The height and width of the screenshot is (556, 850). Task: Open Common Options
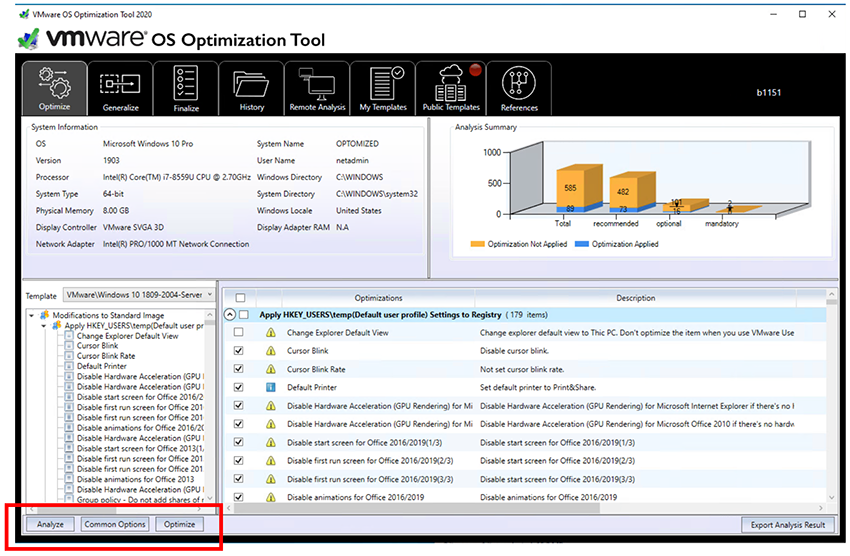(x=115, y=524)
